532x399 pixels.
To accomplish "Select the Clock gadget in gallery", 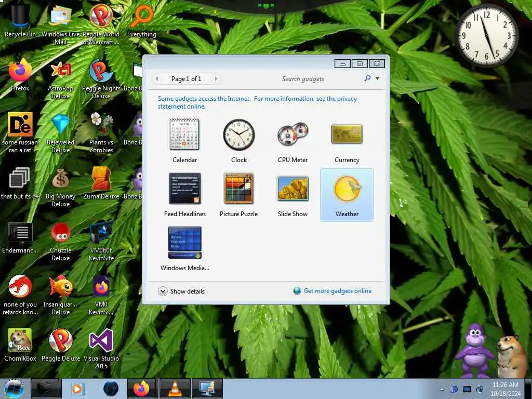I will point(238,140).
